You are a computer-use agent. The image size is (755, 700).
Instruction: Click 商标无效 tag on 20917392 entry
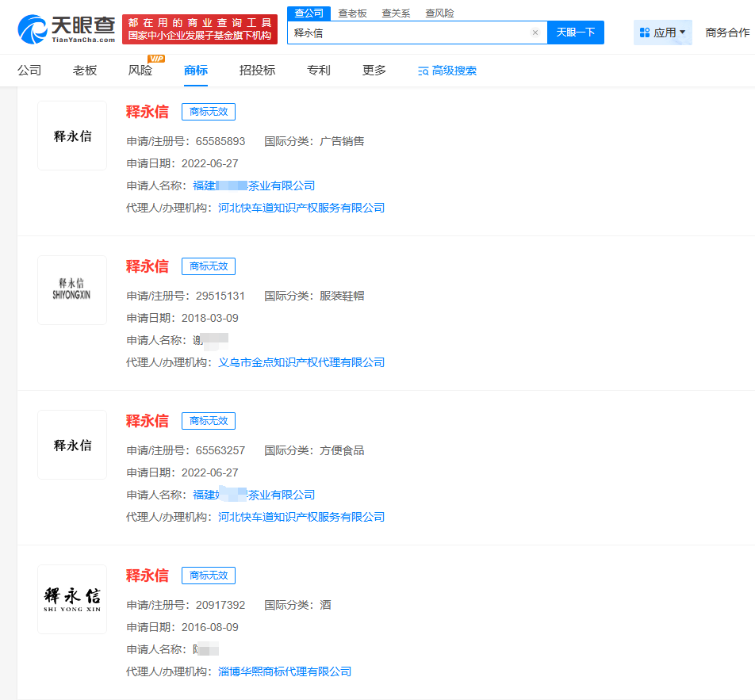coord(209,576)
